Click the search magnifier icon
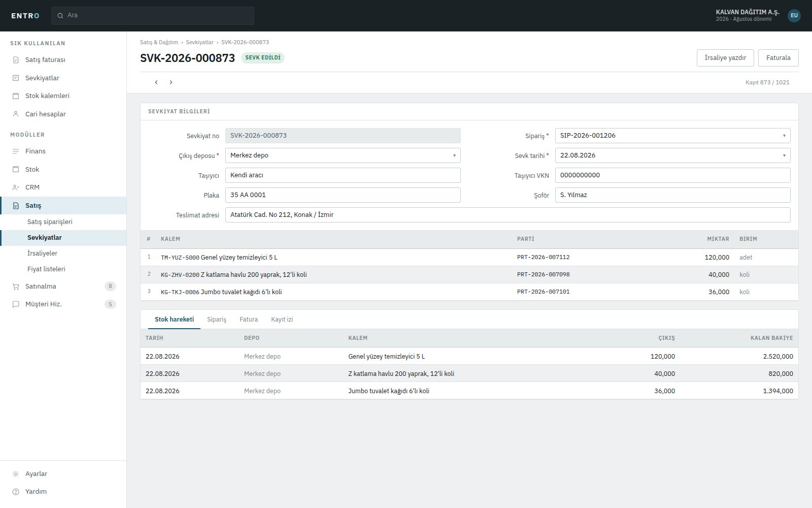 tap(60, 16)
